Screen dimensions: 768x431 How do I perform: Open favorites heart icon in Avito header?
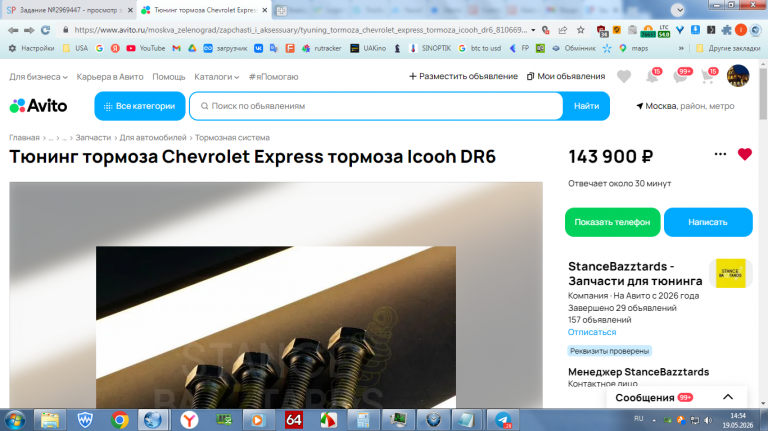coord(624,76)
